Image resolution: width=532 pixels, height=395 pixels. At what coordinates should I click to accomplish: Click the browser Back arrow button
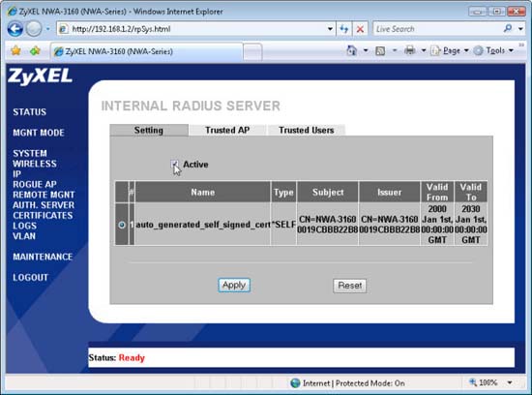click(15, 29)
